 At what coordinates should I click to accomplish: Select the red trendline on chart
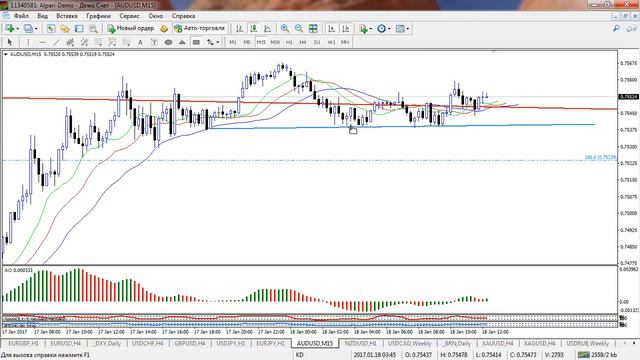pos(310,103)
